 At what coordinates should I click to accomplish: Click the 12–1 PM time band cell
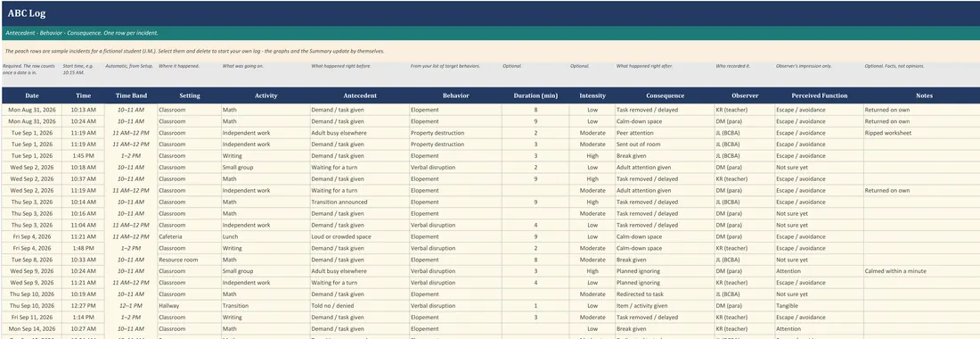131,306
